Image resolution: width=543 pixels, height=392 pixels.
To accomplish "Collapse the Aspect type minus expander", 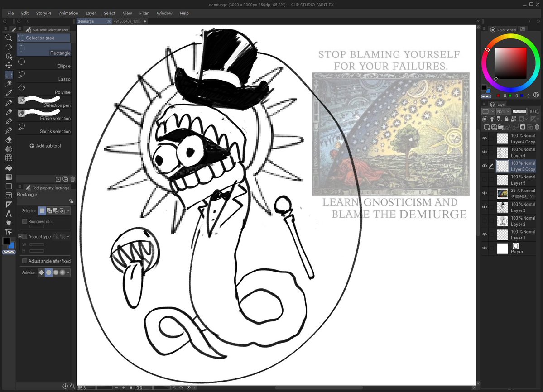I will [20, 237].
